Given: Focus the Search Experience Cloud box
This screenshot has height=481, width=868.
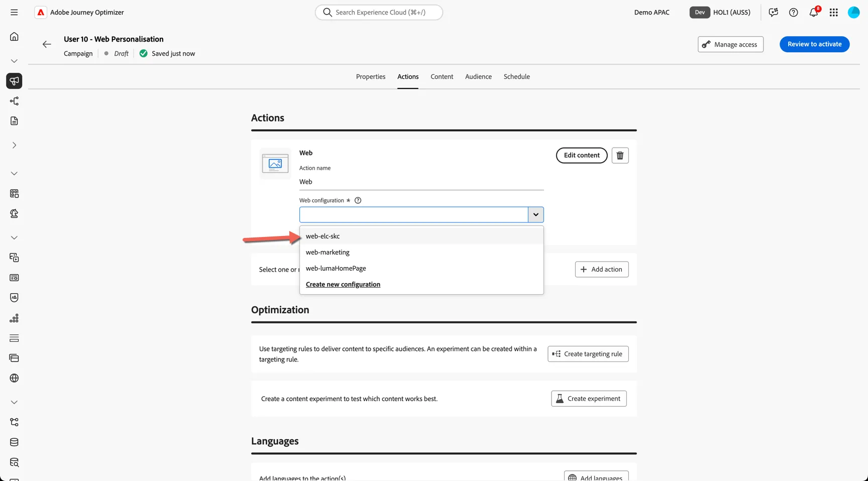Looking at the screenshot, I should 379,12.
